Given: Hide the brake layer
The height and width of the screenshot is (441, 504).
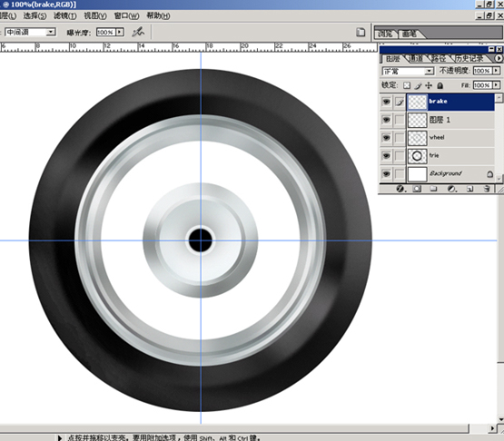Looking at the screenshot, I should (386, 102).
